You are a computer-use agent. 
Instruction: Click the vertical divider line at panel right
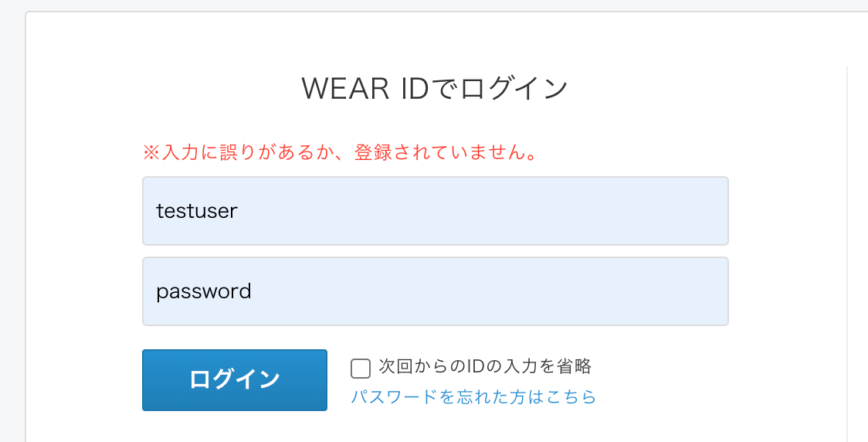pos(847,250)
